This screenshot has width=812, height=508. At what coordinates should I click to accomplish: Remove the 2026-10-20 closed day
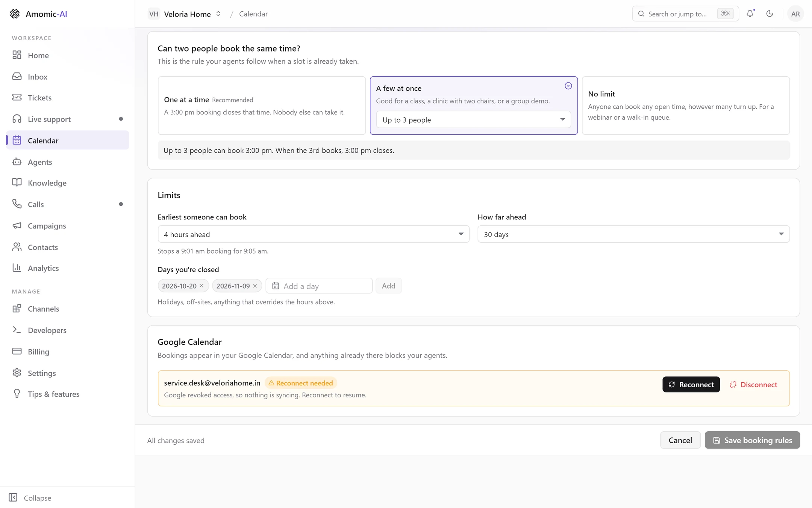coord(201,286)
